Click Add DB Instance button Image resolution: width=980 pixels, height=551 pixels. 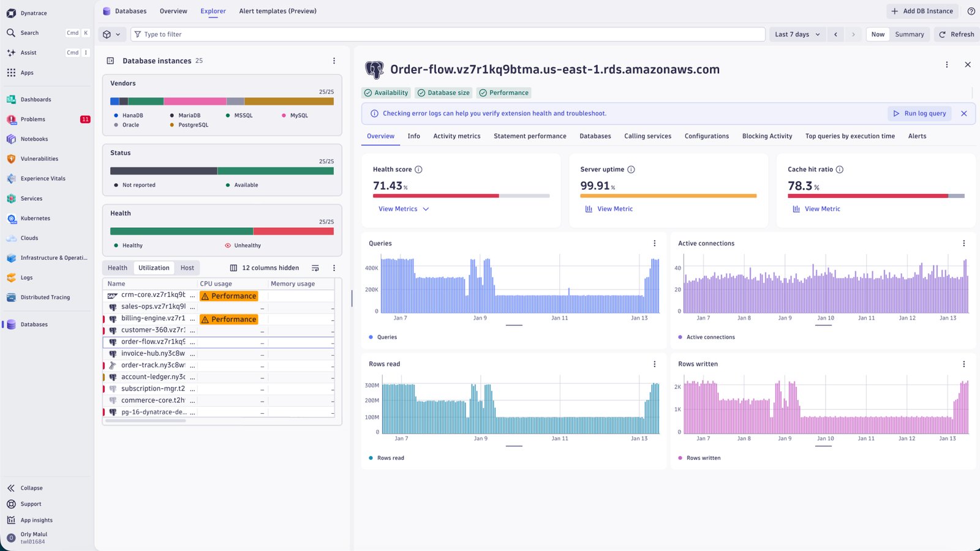click(x=922, y=11)
